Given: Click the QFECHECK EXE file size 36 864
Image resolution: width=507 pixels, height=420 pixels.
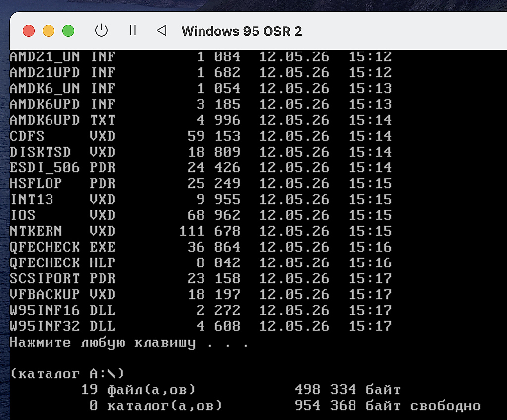Looking at the screenshot, I should [214, 247].
